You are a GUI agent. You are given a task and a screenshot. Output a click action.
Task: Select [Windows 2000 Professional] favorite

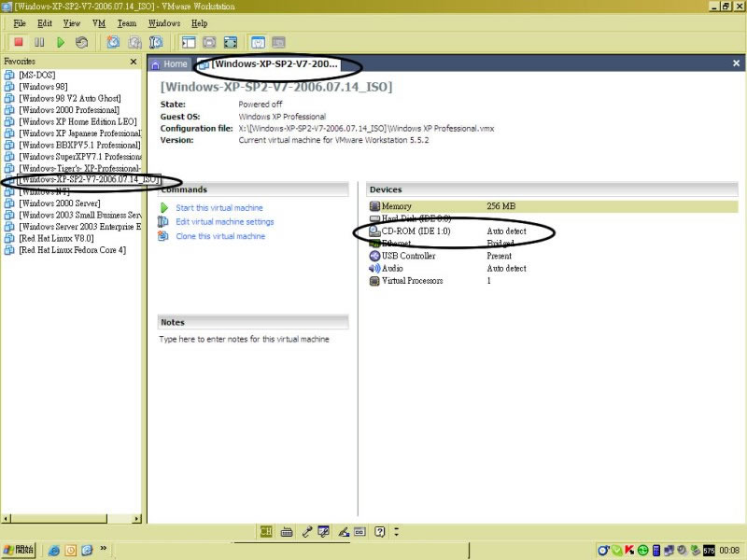[69, 109]
